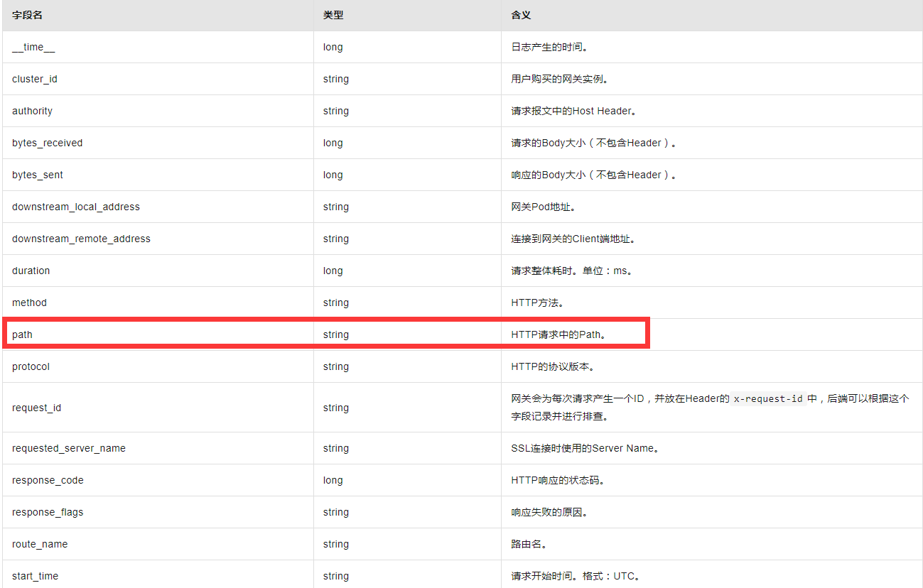Click description '请求开始时间。格式：UTC。'
The image size is (923, 588).
pos(576,576)
